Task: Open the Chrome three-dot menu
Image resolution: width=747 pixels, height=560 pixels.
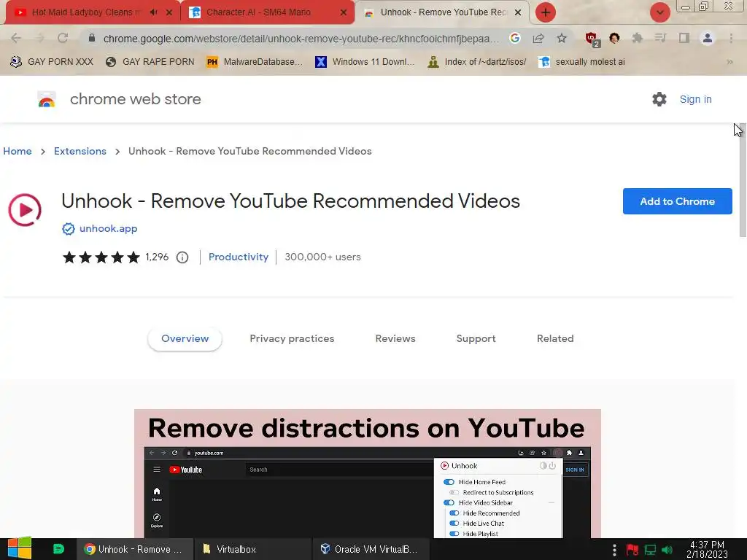Action: point(731,38)
